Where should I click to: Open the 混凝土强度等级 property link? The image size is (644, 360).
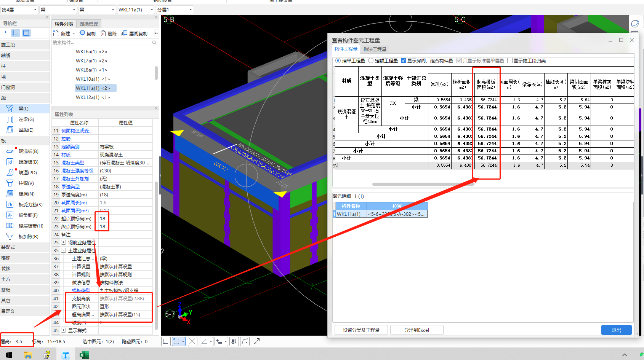pos(77,170)
